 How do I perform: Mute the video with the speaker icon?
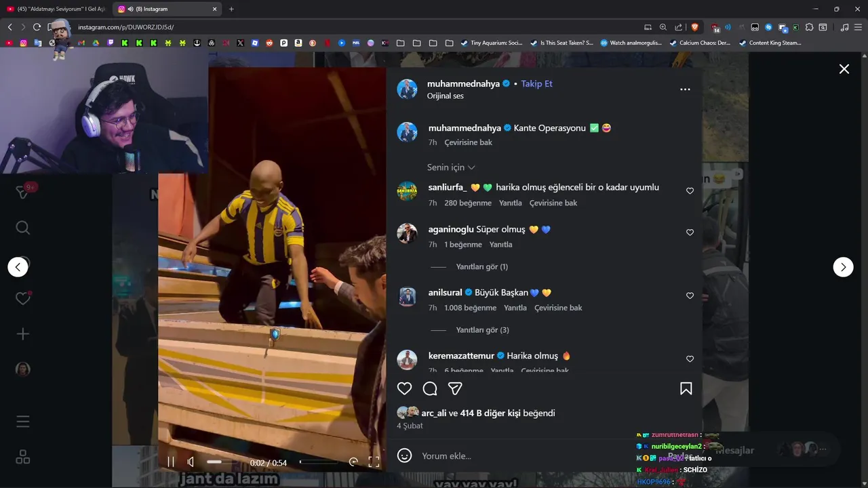click(191, 462)
